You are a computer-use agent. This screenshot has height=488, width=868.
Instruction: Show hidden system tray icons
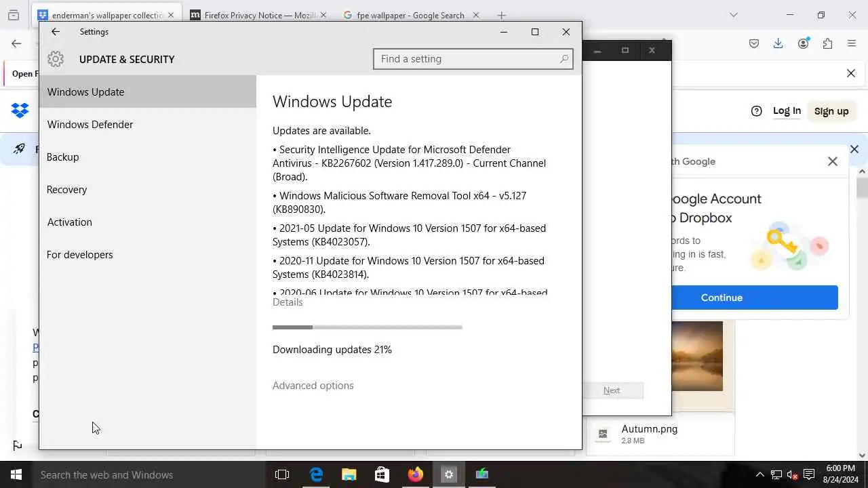(x=759, y=474)
